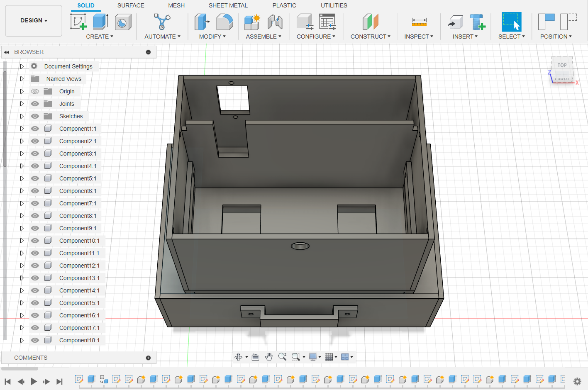Screen dimensions: 588x390
Task: Add a comment with the COMMENTS plus button
Action: pyautogui.click(x=148, y=358)
